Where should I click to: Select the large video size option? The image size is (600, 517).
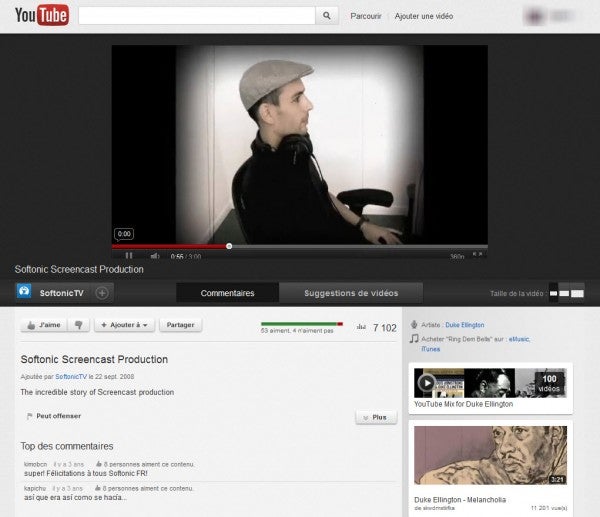click(x=577, y=294)
